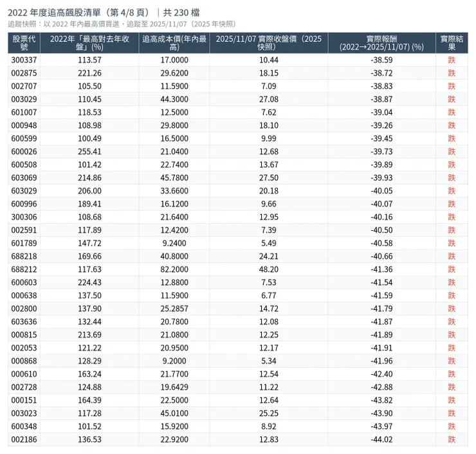Image resolution: width=476 pixels, height=454 pixels.
Task: Select stock code 688218
Action: click(x=24, y=256)
